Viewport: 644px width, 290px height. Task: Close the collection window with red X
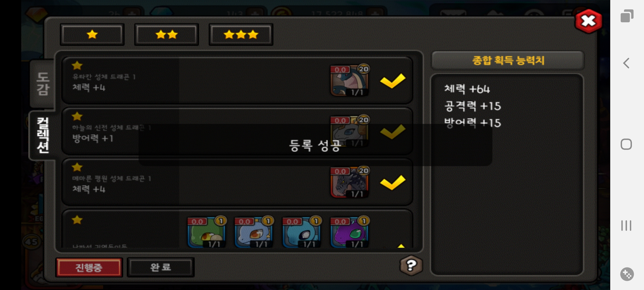pyautogui.click(x=588, y=21)
